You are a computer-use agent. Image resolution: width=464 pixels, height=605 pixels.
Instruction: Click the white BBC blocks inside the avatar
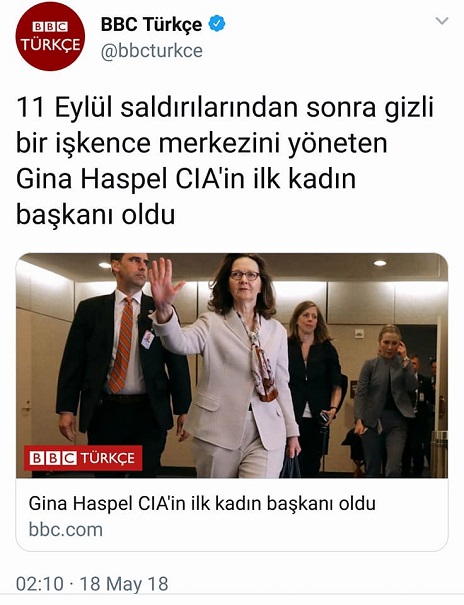pyautogui.click(x=50, y=27)
